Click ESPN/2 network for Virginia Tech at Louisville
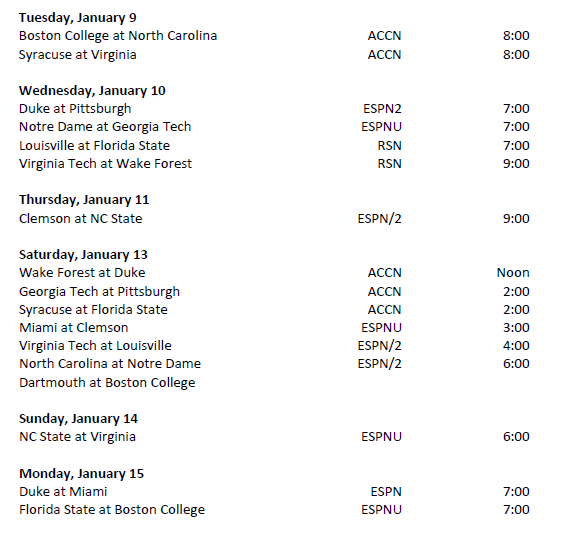The image size is (570, 536). [x=380, y=345]
